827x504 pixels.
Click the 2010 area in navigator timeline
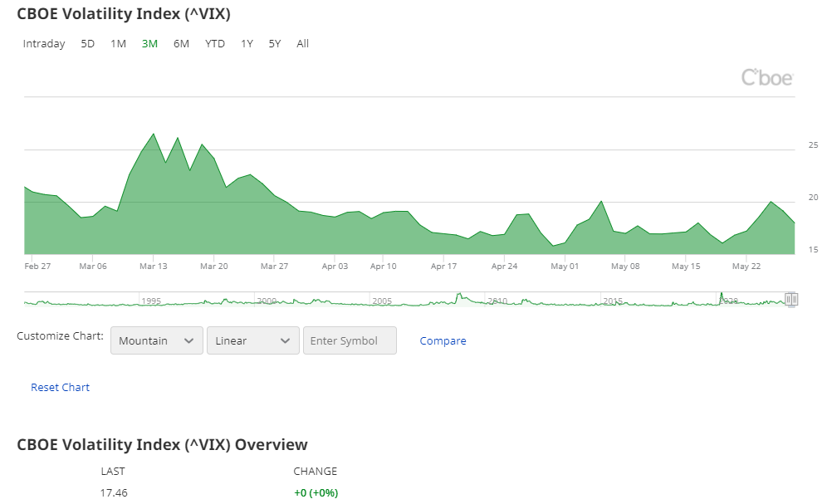tap(498, 301)
